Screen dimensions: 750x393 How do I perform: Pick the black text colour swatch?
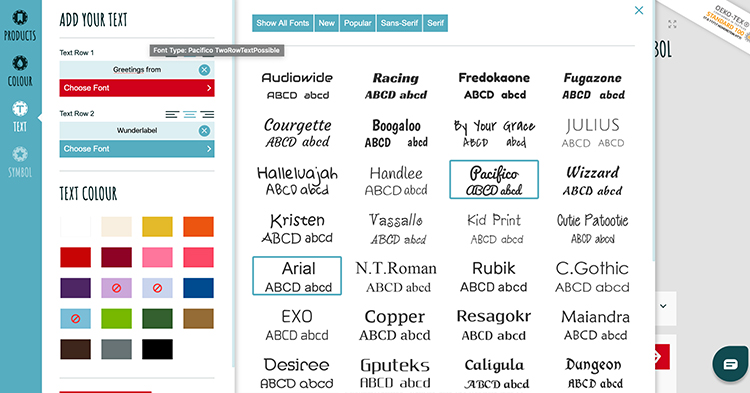pyautogui.click(x=157, y=349)
